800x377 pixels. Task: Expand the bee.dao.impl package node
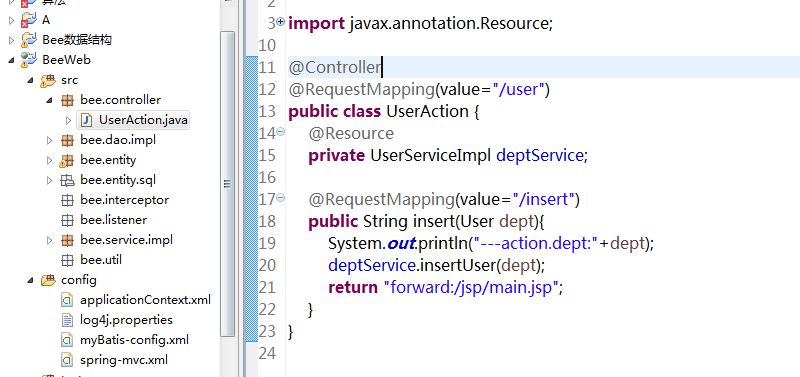click(x=49, y=140)
